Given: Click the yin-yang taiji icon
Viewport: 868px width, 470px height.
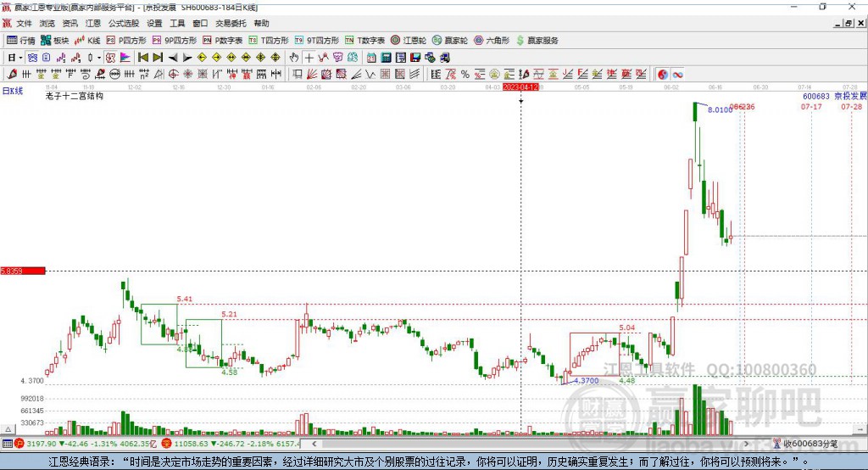Looking at the screenshot, I should pos(663,75).
